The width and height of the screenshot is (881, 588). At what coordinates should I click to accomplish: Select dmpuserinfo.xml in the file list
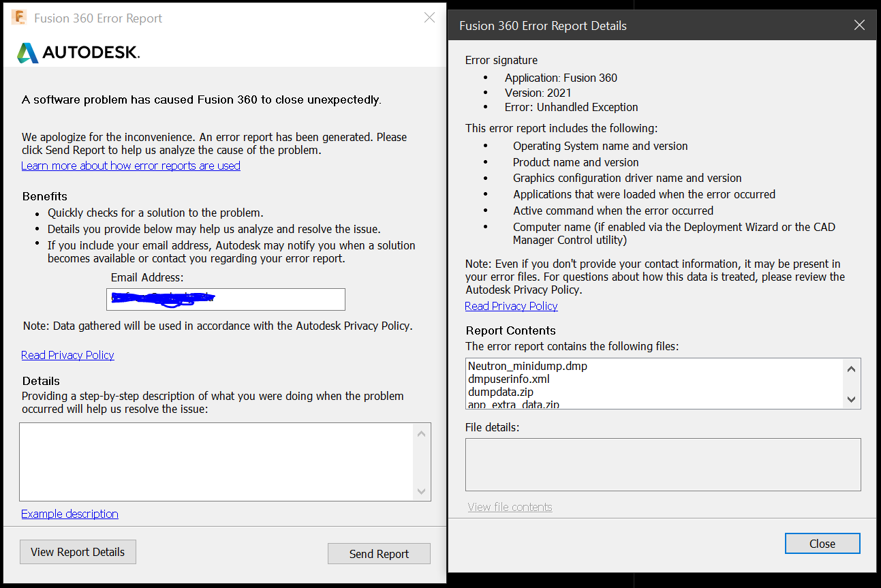click(509, 379)
